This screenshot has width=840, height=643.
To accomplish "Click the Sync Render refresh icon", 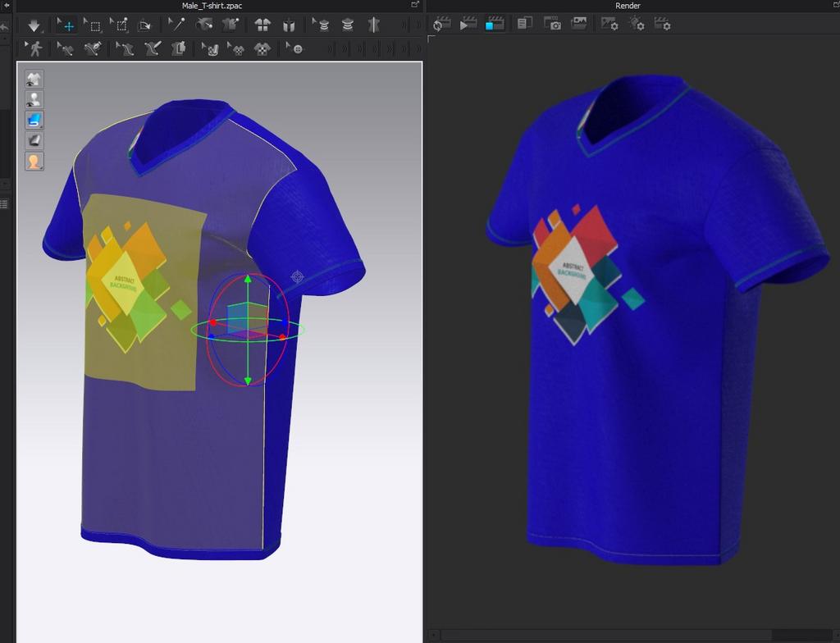I will click(441, 25).
